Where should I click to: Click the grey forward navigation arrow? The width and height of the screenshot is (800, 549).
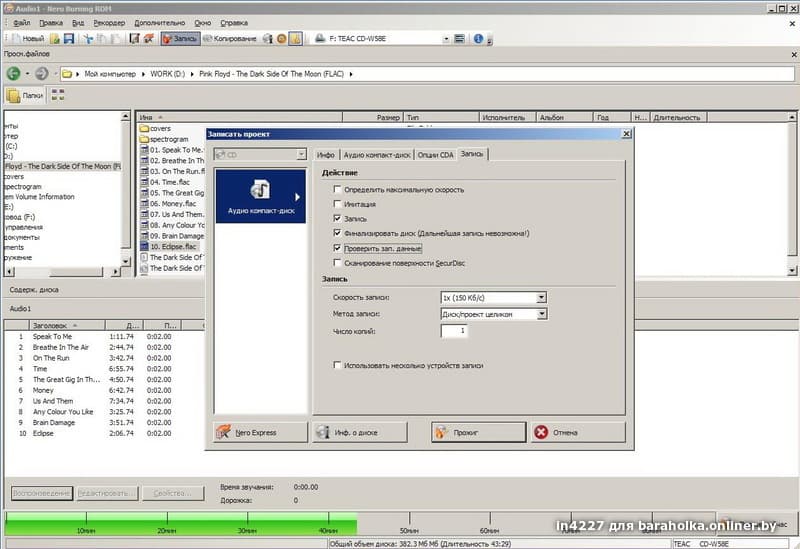pos(42,73)
